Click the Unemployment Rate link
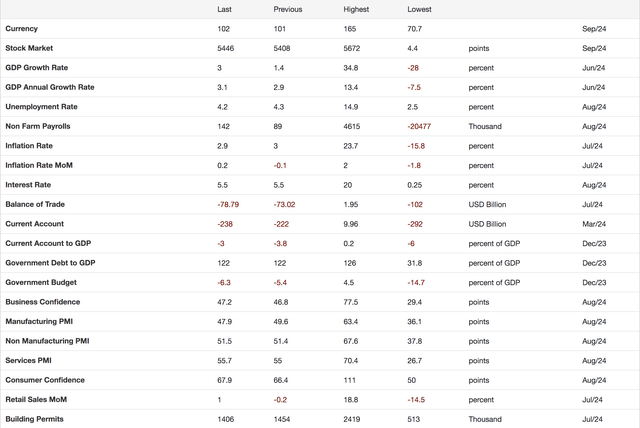 41,107
